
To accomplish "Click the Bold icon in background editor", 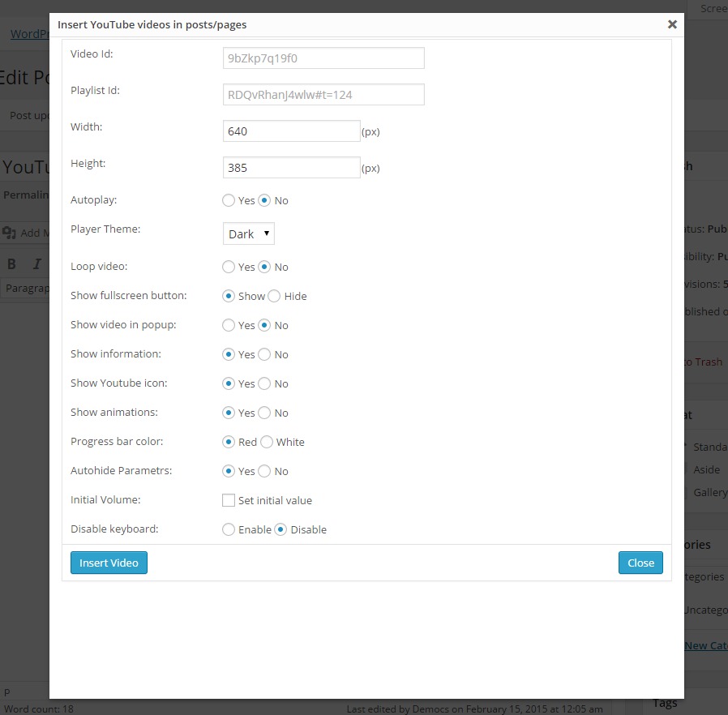I will point(12,264).
